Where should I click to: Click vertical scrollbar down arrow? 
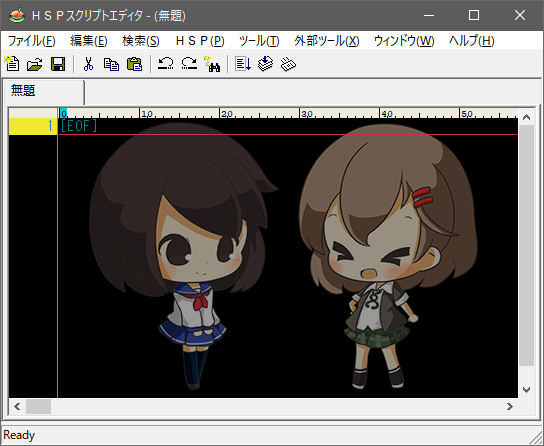pyautogui.click(x=526, y=390)
